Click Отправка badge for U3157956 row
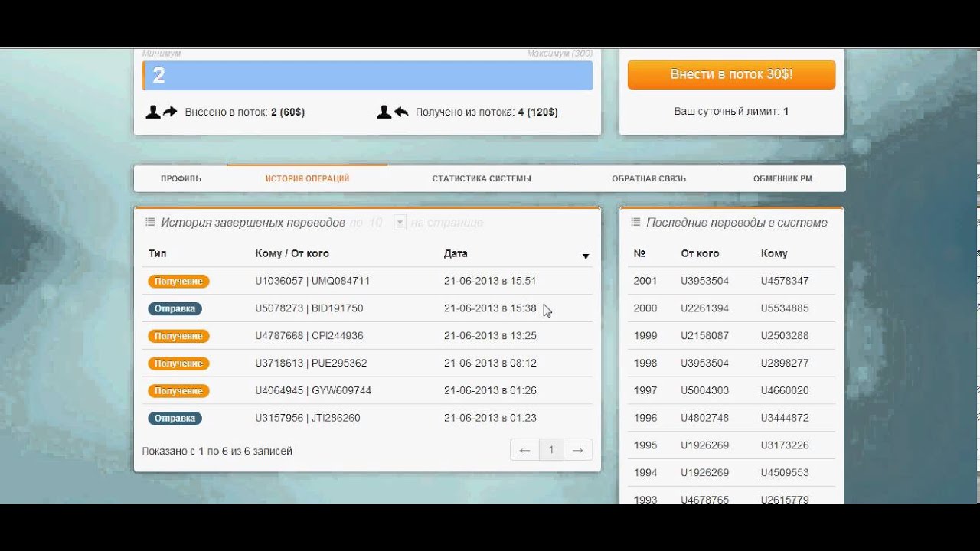This screenshot has height=551, width=980. pos(175,419)
